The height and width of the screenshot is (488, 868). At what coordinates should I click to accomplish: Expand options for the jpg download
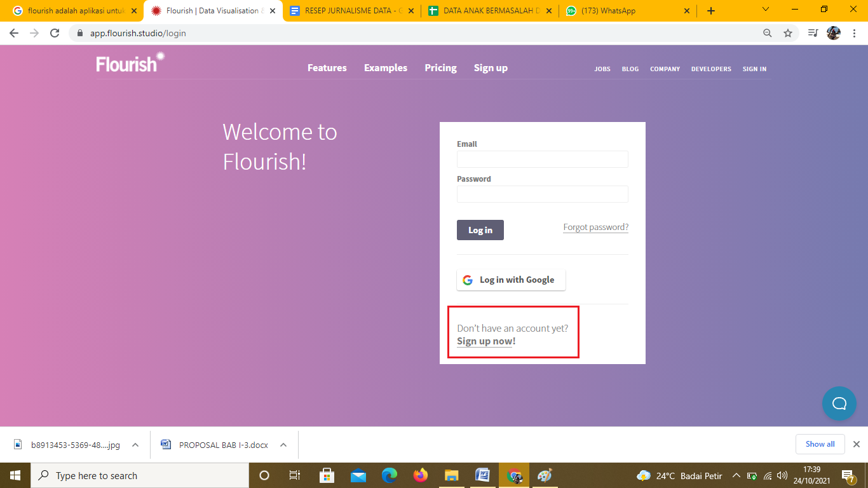pyautogui.click(x=135, y=445)
